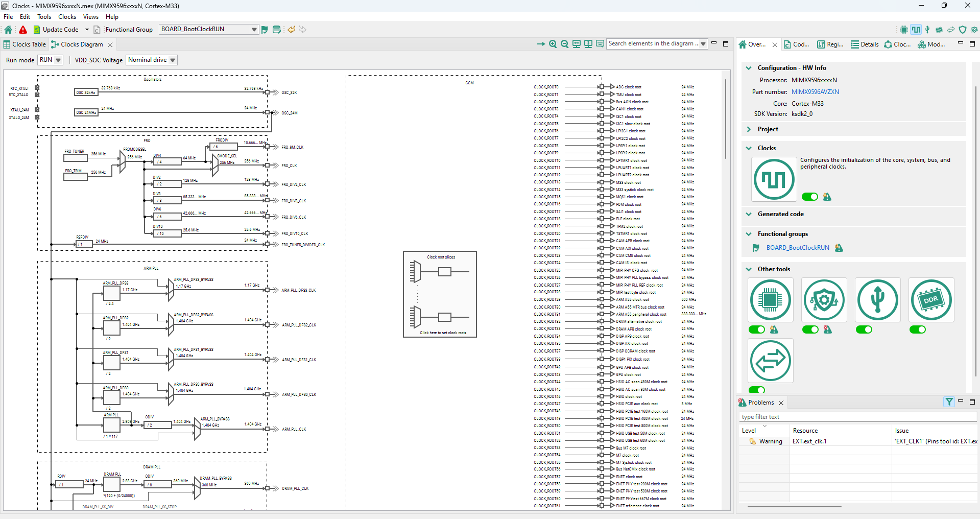Image resolution: width=980 pixels, height=519 pixels.
Task: Open the Pins chip tool tile
Action: [770, 300]
